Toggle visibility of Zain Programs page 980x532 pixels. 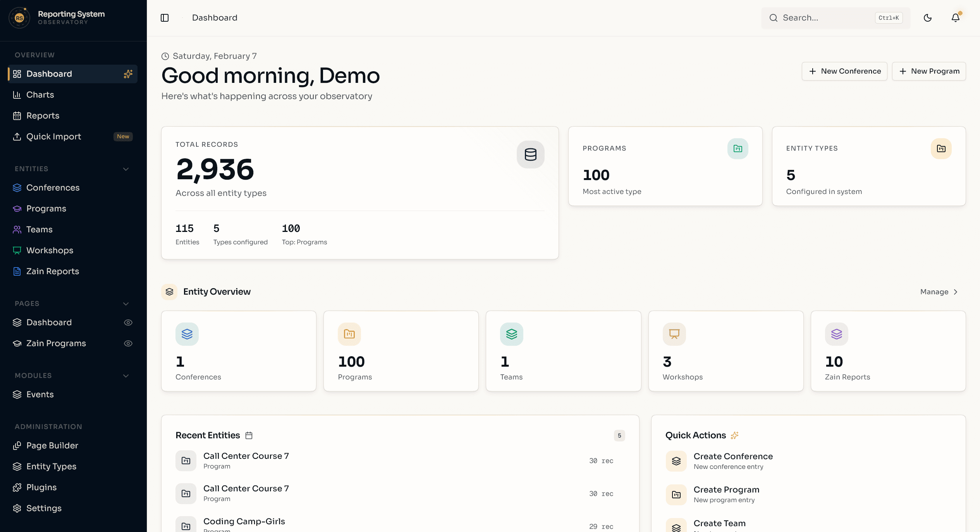(128, 343)
